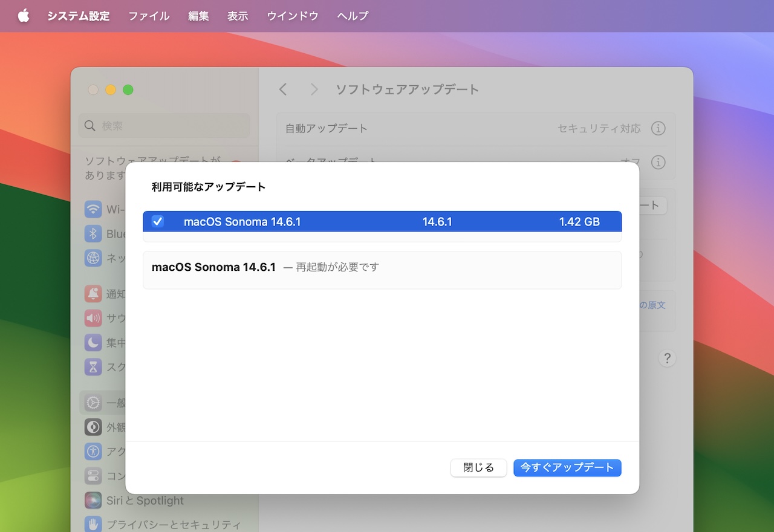Select the Accessibility icon in sidebar
774x532 pixels.
pyautogui.click(x=93, y=451)
